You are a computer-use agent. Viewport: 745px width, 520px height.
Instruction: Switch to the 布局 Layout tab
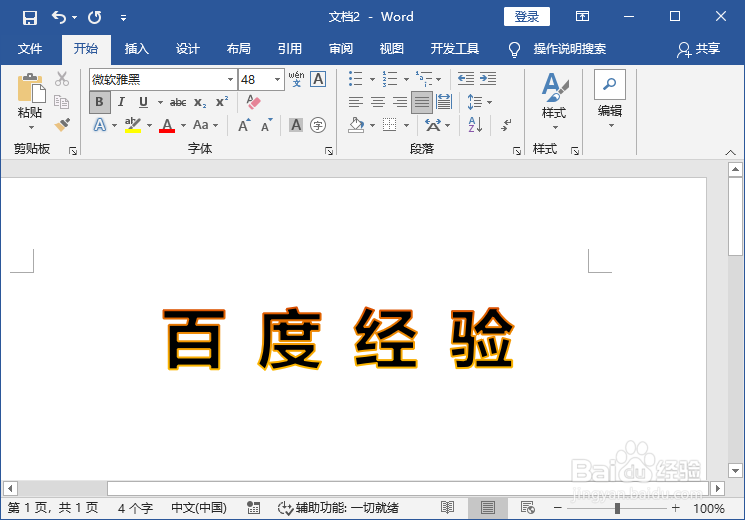coord(239,49)
